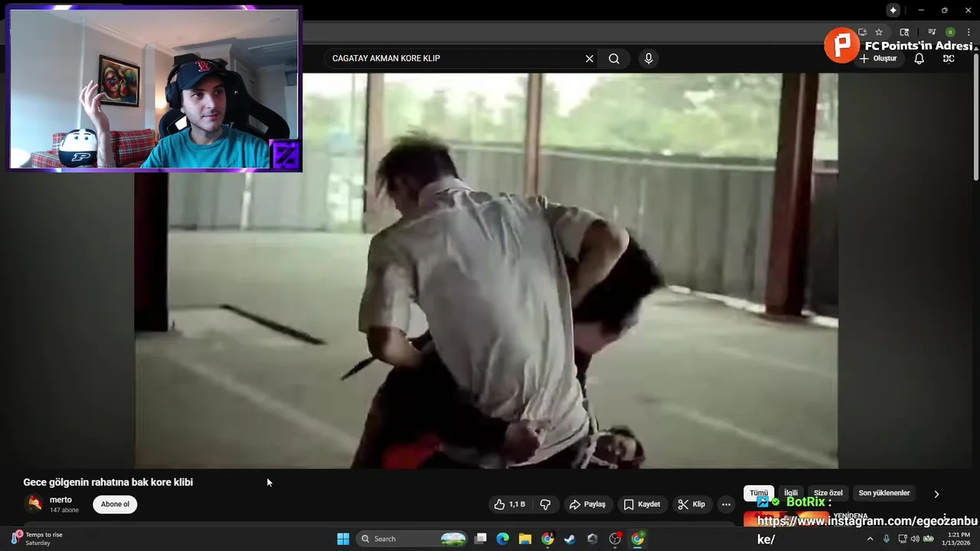Open Chrome media controls icon
Image resolution: width=980 pixels, height=551 pixels.
[x=932, y=32]
